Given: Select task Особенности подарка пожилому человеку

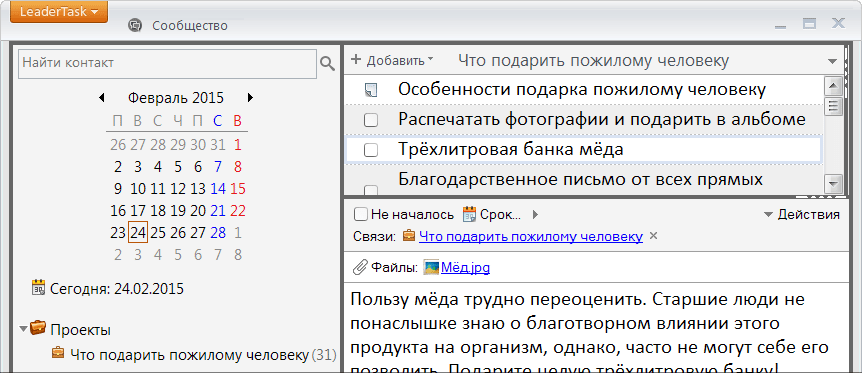Looking at the screenshot, I should [x=582, y=89].
